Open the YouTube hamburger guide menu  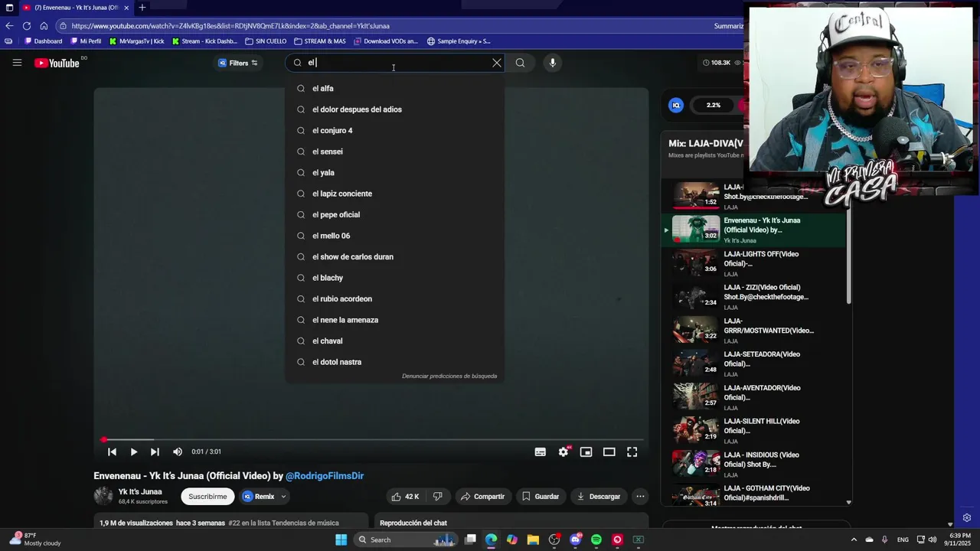coord(17,63)
